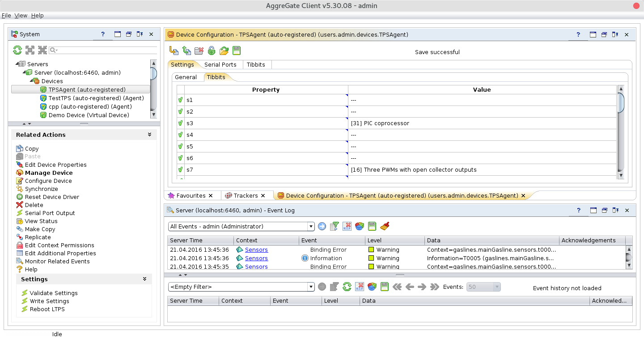Open the Empty Filter dropdown

point(311,287)
